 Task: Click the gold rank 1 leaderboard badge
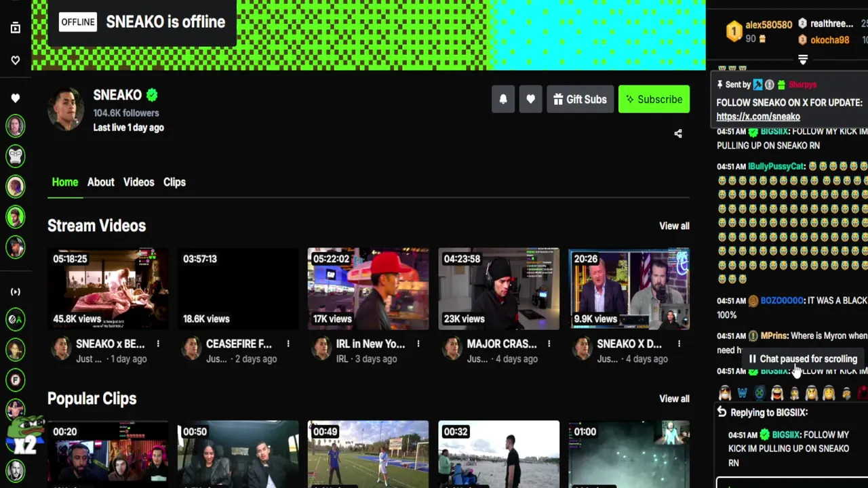(x=734, y=31)
